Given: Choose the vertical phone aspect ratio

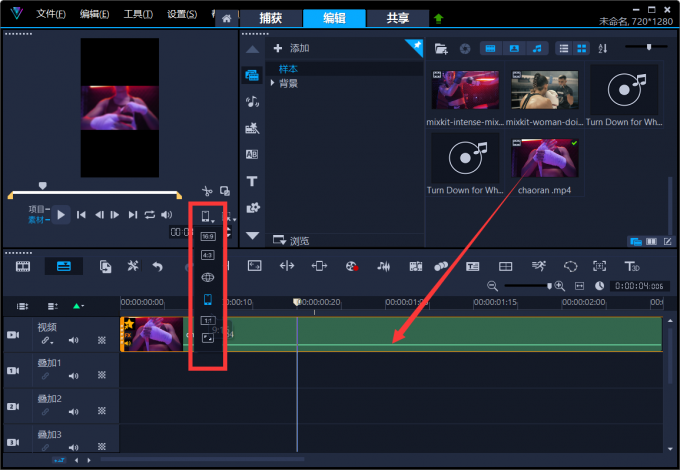Looking at the screenshot, I should coord(208,299).
